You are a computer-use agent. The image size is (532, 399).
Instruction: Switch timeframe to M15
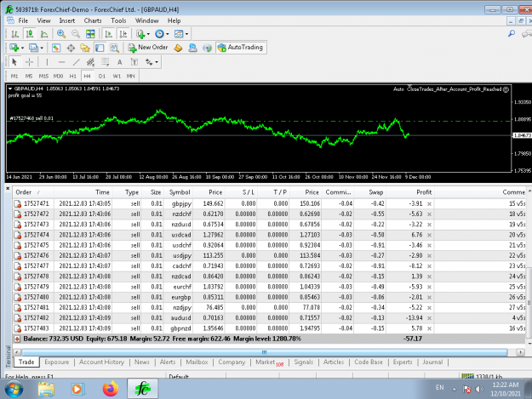[x=43, y=77]
